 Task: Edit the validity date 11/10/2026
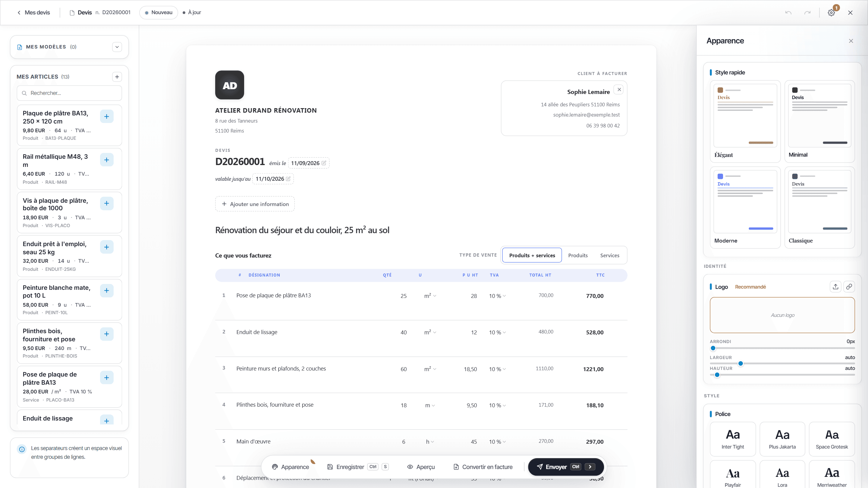click(273, 179)
